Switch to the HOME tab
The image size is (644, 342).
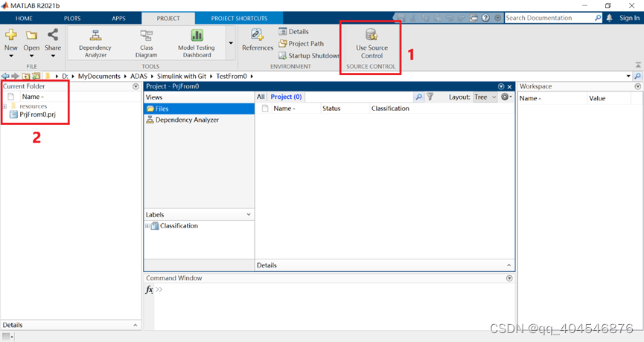pyautogui.click(x=25, y=18)
